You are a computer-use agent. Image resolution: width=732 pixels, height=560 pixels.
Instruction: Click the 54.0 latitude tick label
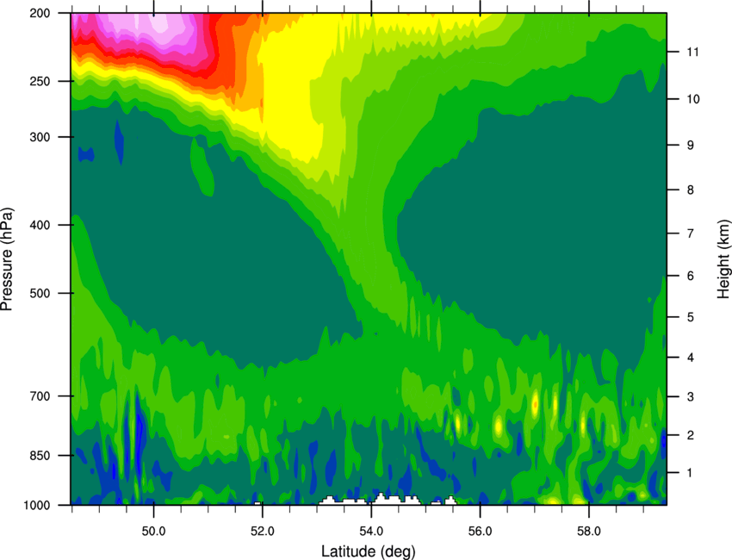371,532
